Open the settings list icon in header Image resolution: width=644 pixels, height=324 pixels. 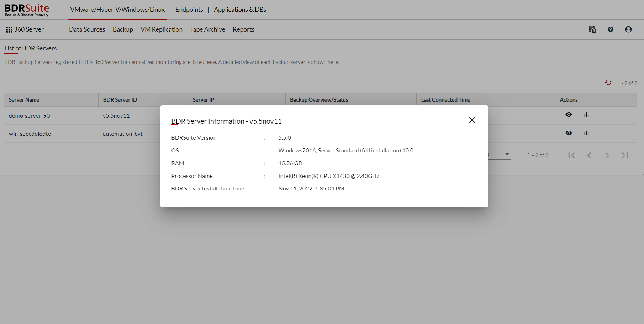point(592,29)
